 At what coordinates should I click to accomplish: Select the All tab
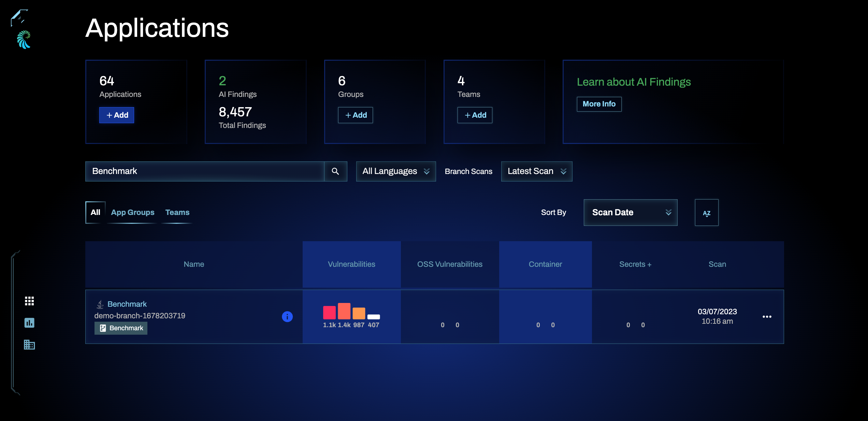pyautogui.click(x=96, y=212)
